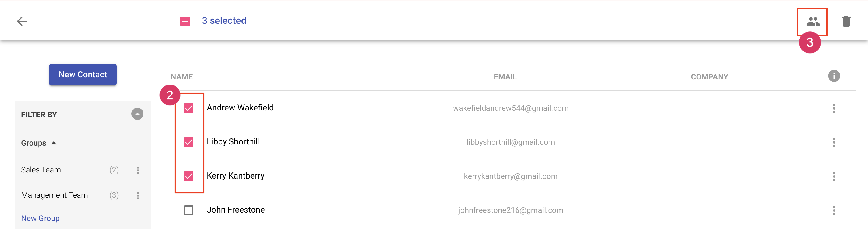Click the info icon in table header
The image size is (868, 233).
(834, 76)
